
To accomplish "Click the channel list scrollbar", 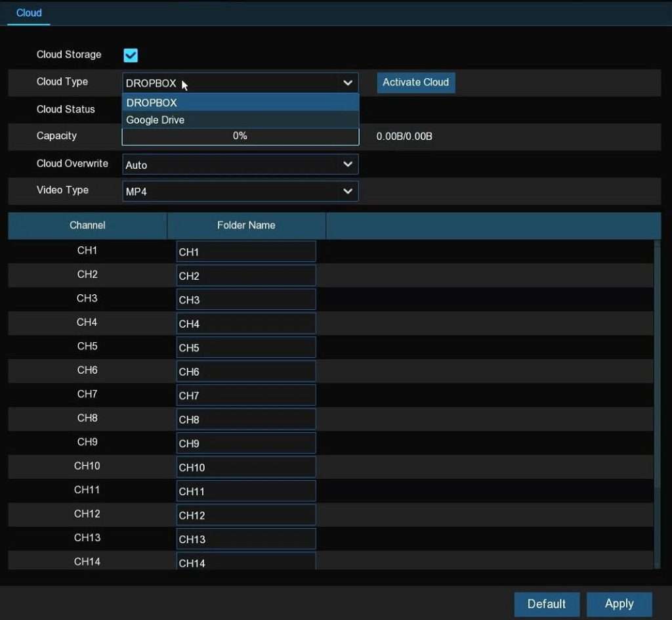I will pyautogui.click(x=658, y=394).
